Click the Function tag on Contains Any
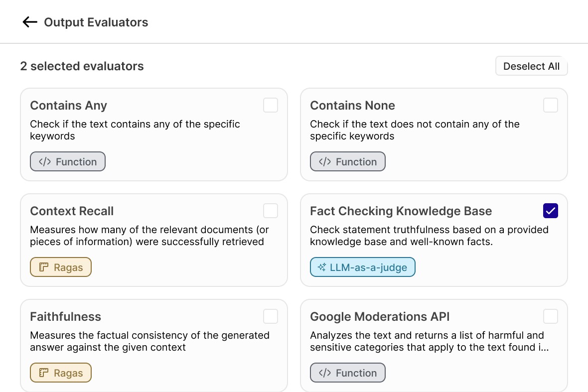The height and width of the screenshot is (392, 588). coord(68,162)
